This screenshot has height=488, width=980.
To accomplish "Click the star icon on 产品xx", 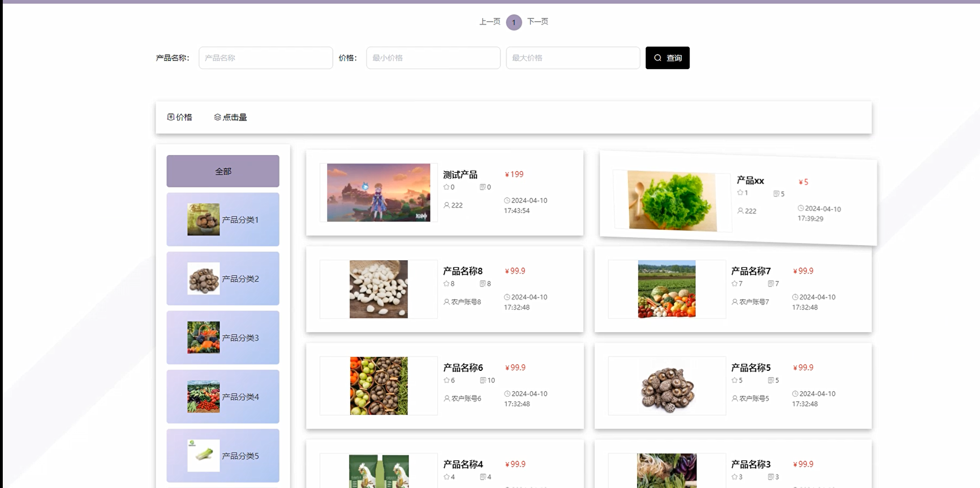I will [740, 192].
